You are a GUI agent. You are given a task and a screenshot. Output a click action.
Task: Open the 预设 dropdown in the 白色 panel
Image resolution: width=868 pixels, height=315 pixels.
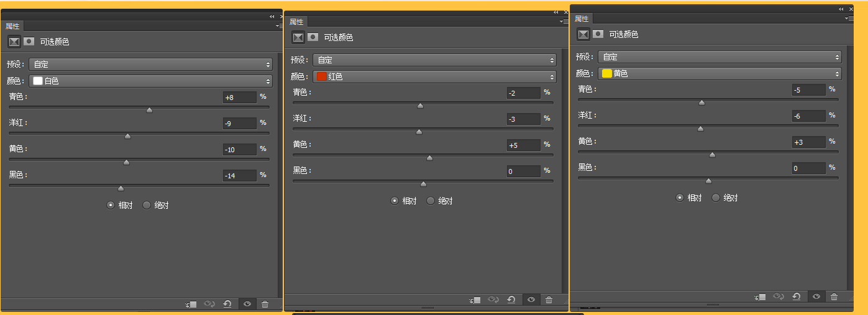click(x=151, y=64)
